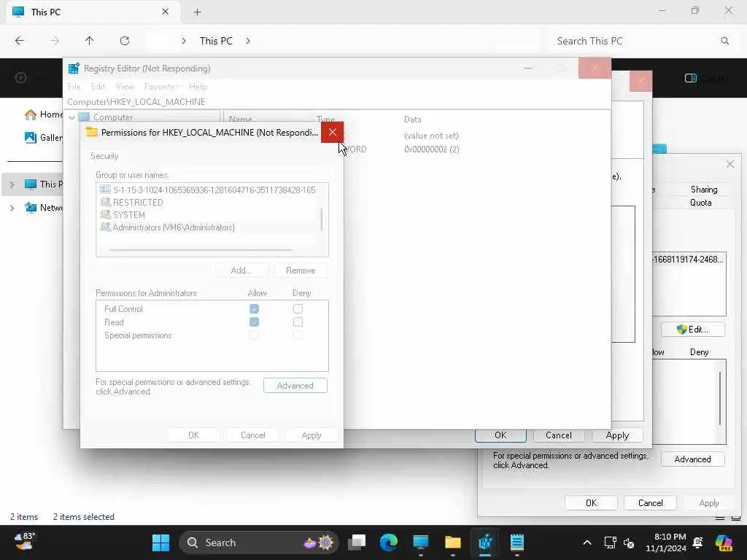This screenshot has width=747, height=560.
Task: Open Registry Editor Edit menu
Action: pyautogui.click(x=98, y=87)
